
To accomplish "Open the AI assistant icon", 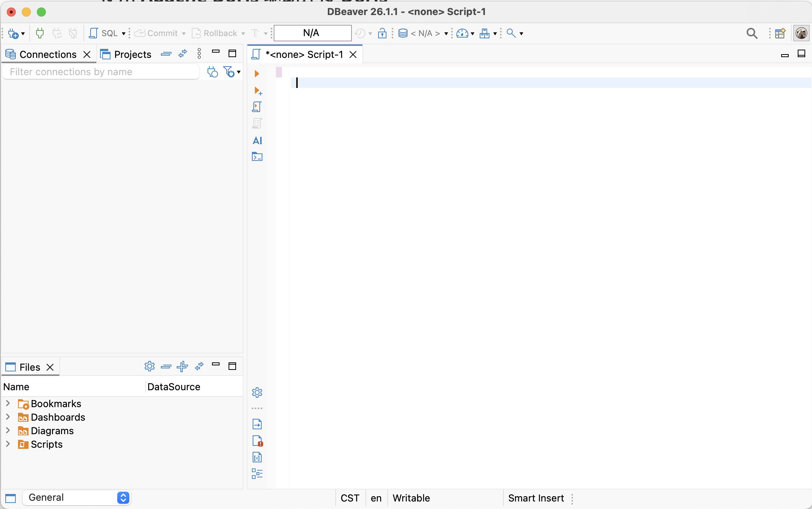I will point(258,141).
